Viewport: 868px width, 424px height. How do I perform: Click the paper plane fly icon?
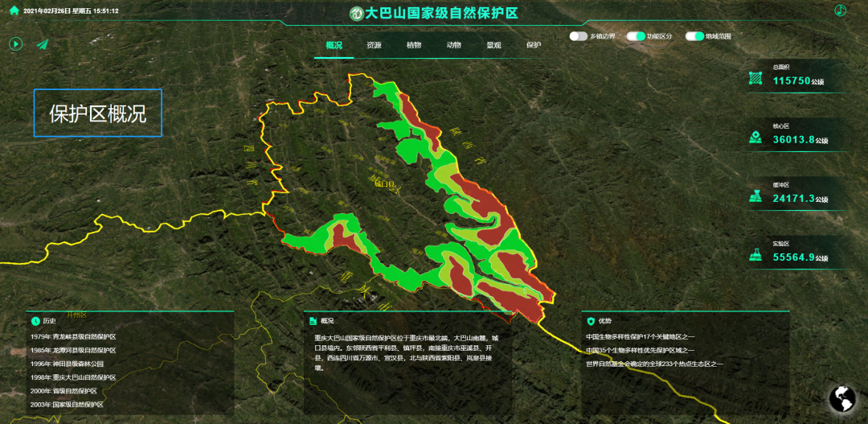[x=43, y=43]
